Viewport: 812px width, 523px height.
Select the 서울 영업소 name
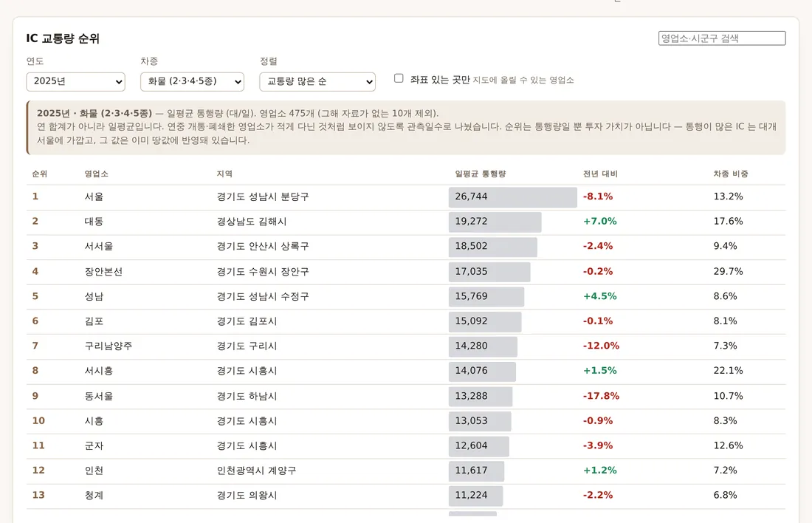click(94, 196)
